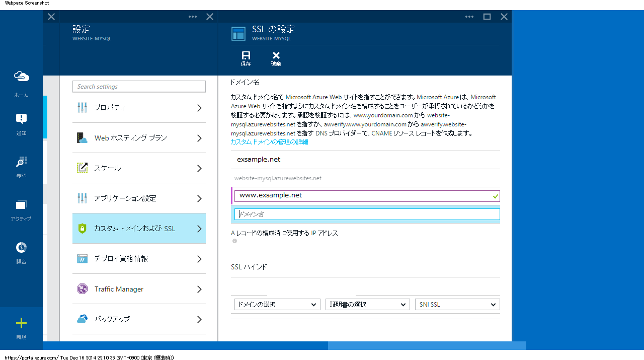The width and height of the screenshot is (644, 360).
Task: Click the New (新規) plus icon
Action: 21,323
